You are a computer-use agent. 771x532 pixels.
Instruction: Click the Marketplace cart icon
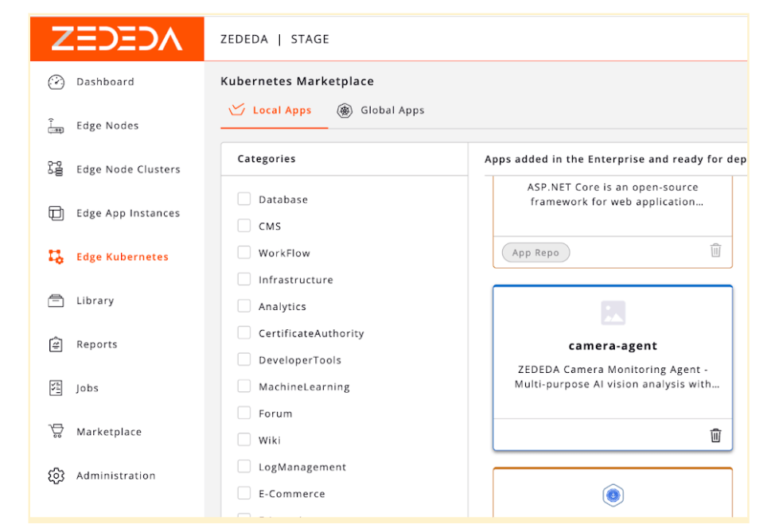tap(56, 432)
